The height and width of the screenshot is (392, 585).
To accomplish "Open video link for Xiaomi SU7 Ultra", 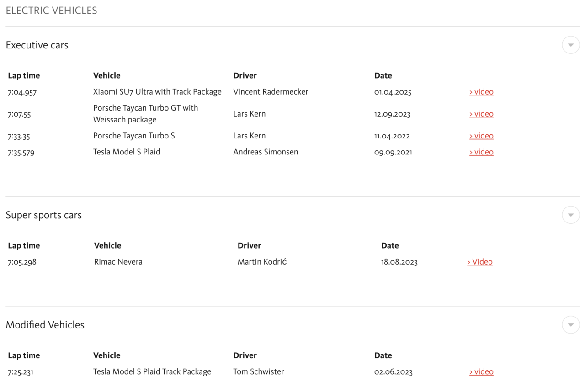I will coord(481,92).
